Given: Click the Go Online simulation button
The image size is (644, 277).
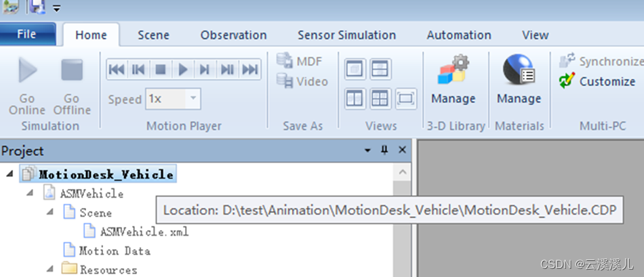Looking at the screenshot, I should 26,87.
